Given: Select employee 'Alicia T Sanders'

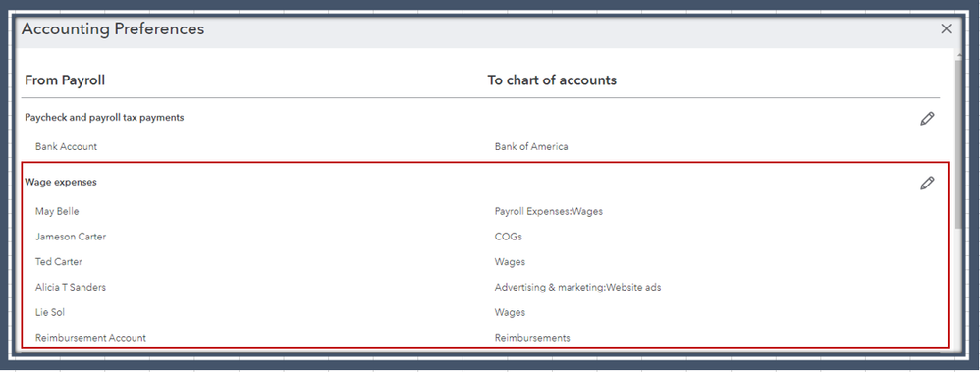Looking at the screenshot, I should [x=71, y=287].
